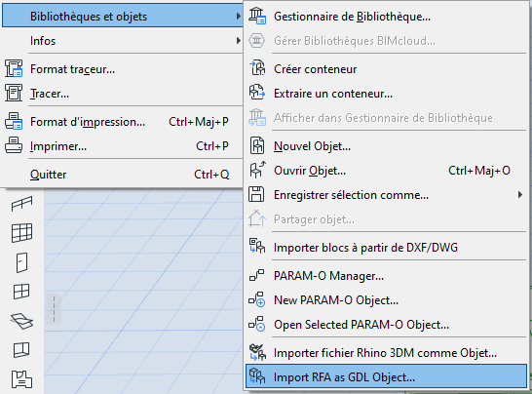Screen dimensions: 532x394
Task: Click the Extraire un conteneur icon
Action: [x=257, y=93]
